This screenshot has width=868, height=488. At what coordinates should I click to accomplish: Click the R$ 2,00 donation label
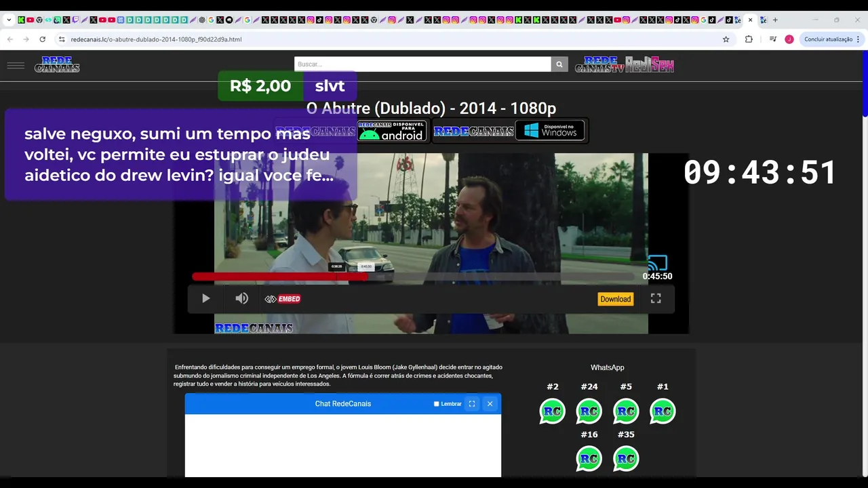click(260, 85)
